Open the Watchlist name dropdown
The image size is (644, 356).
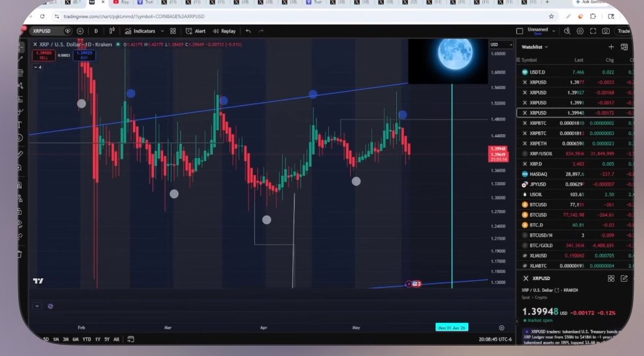pyautogui.click(x=535, y=47)
